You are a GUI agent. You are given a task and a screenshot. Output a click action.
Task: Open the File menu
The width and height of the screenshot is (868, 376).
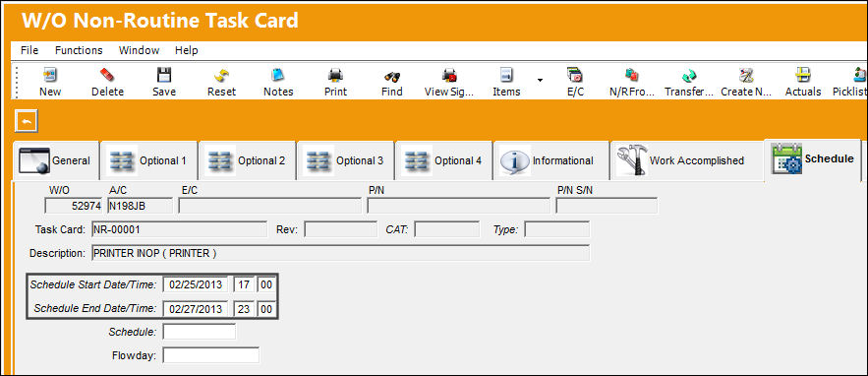[x=29, y=50]
